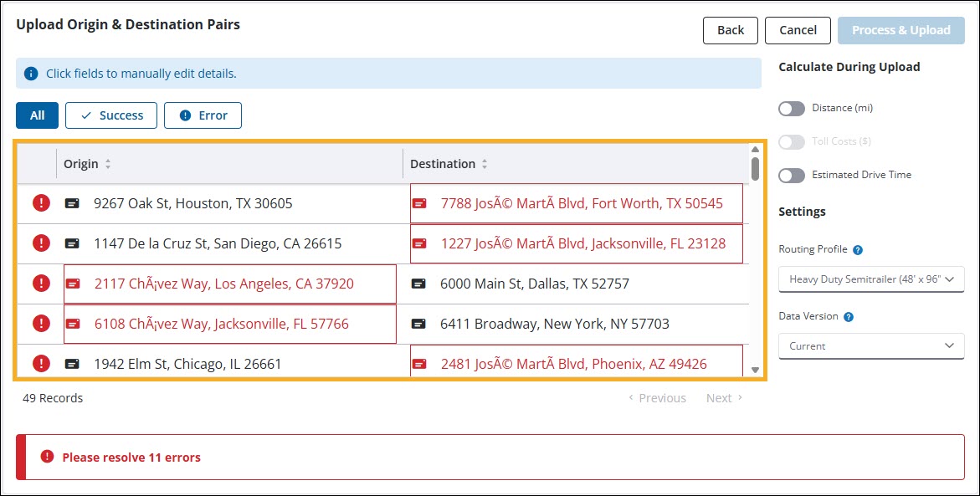Viewport: 980px width, 496px height.
Task: Select the All records filter
Action: pos(37,115)
